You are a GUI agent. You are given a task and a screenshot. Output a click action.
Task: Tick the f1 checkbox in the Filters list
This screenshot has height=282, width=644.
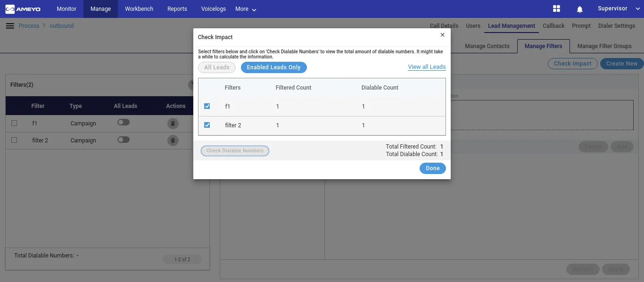[14, 123]
